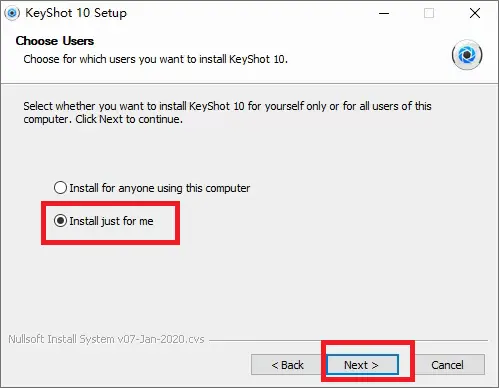Click the 'Install for anyone using this computer' label text

point(159,188)
